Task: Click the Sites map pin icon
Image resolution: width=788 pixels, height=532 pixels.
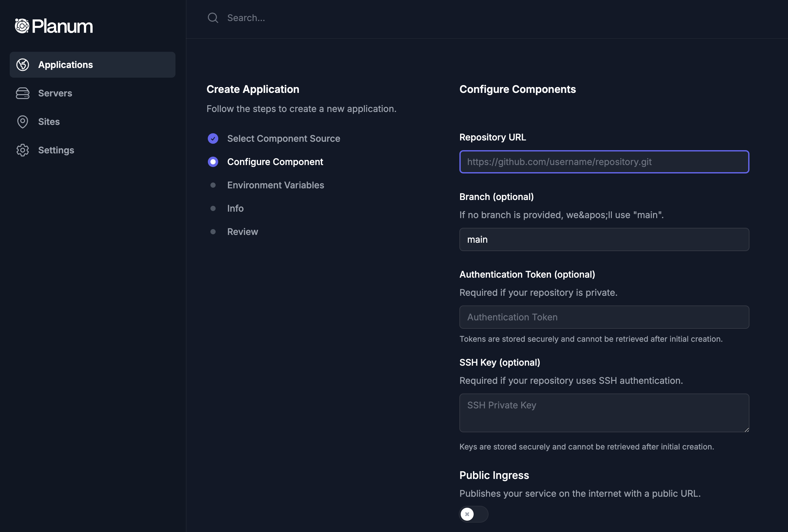Action: coord(23,122)
